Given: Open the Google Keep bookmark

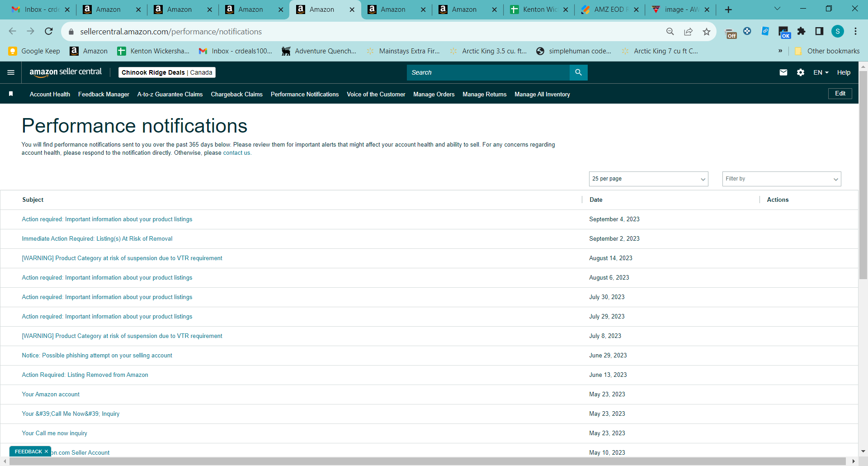Looking at the screenshot, I should (x=34, y=51).
